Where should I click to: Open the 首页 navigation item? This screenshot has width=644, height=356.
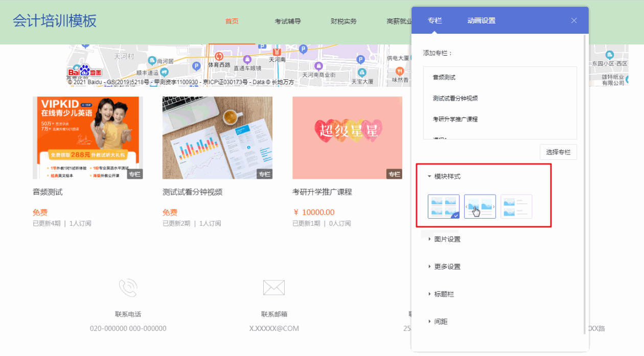tap(232, 21)
